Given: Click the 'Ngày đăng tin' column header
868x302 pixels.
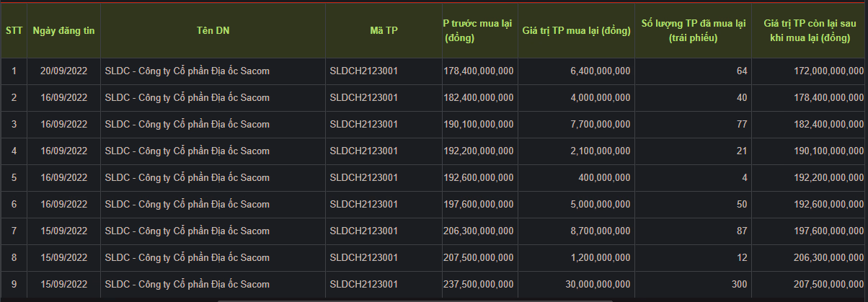Looking at the screenshot, I should pos(63,30).
